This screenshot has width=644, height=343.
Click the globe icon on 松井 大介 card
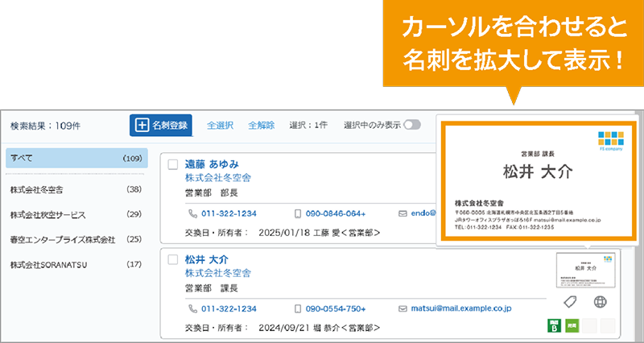coord(600,302)
